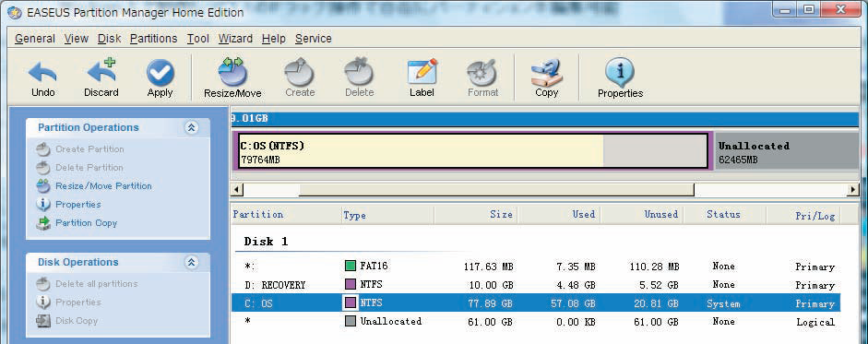Maximize the Partition Manager window

point(809,9)
